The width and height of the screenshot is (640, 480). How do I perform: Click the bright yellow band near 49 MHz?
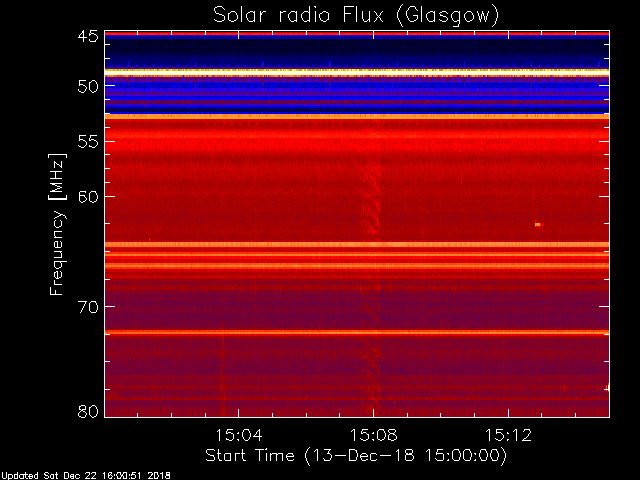[357, 71]
